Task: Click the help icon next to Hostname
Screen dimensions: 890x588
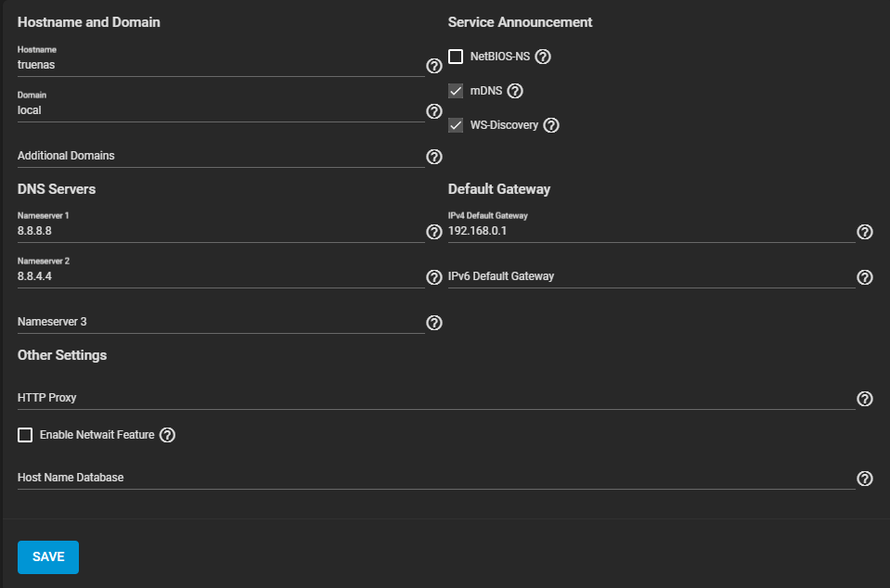Action: [x=433, y=66]
